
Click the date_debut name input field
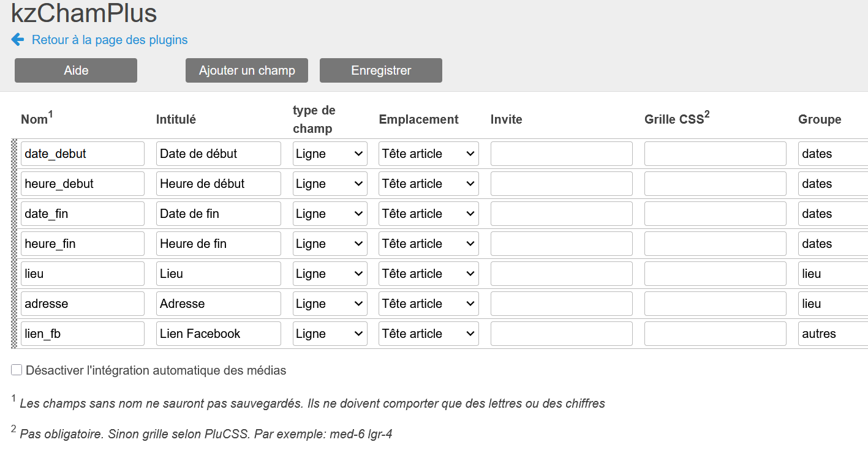83,154
